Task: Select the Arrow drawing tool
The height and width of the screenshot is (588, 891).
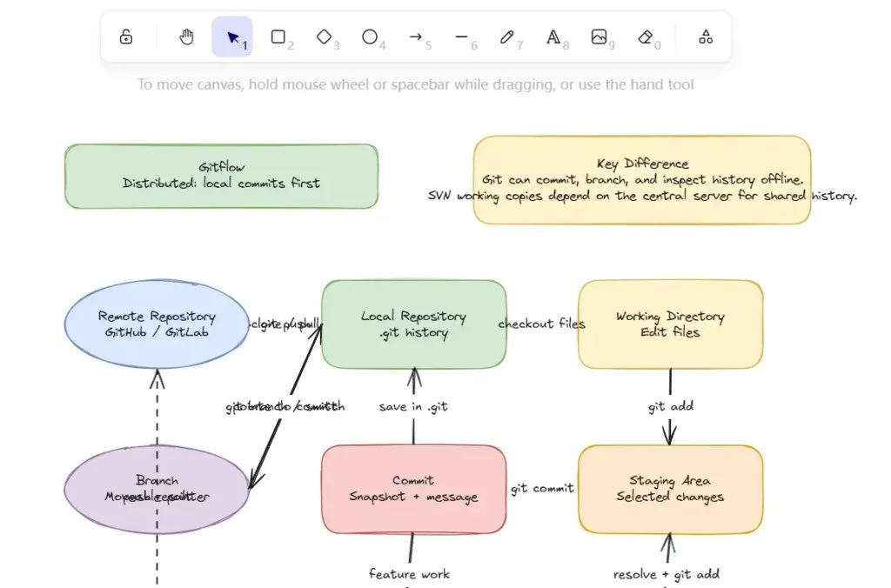Action: (416, 37)
